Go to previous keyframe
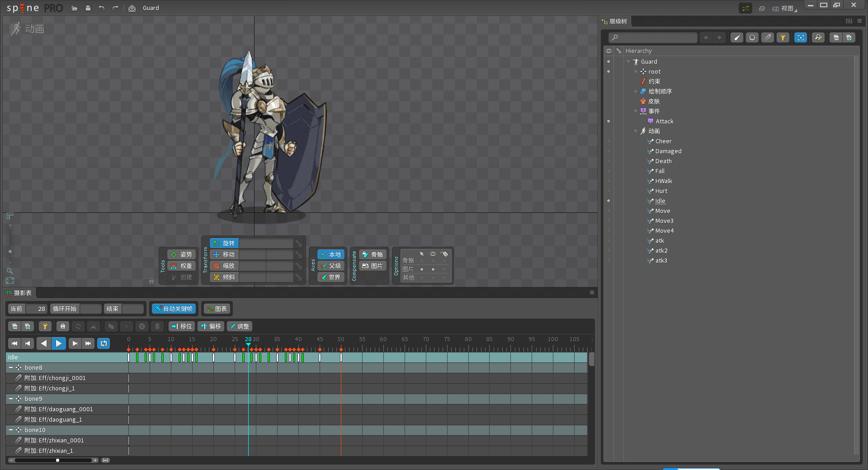The width and height of the screenshot is (868, 470). [28, 343]
